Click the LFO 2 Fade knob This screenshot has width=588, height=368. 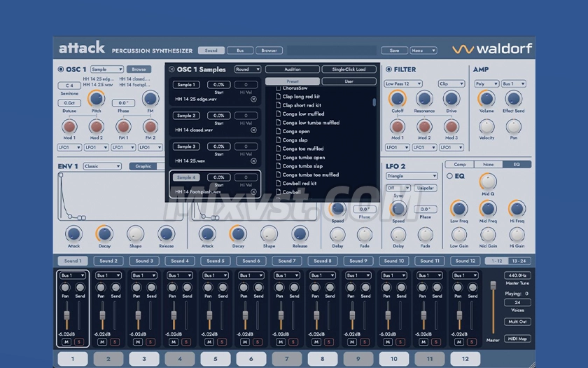(x=426, y=236)
